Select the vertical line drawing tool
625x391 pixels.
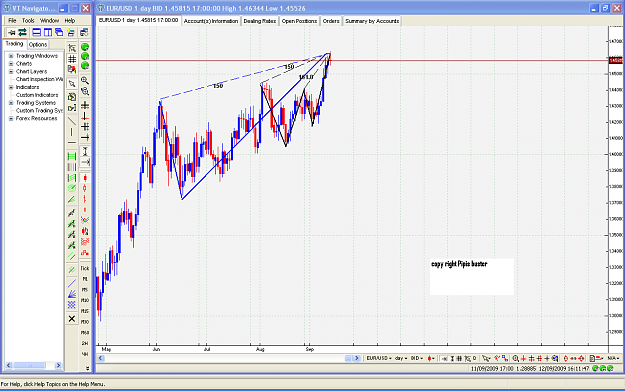pyautogui.click(x=72, y=132)
